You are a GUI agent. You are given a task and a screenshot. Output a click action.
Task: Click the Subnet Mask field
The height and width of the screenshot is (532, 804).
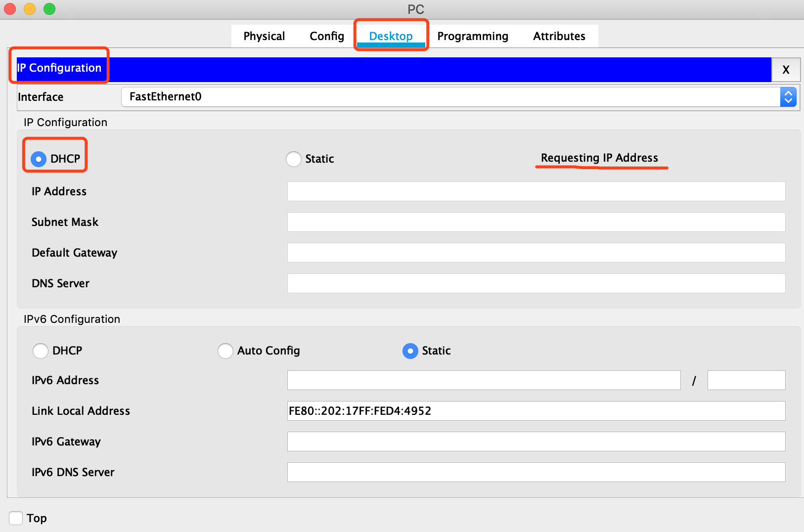[x=536, y=222]
